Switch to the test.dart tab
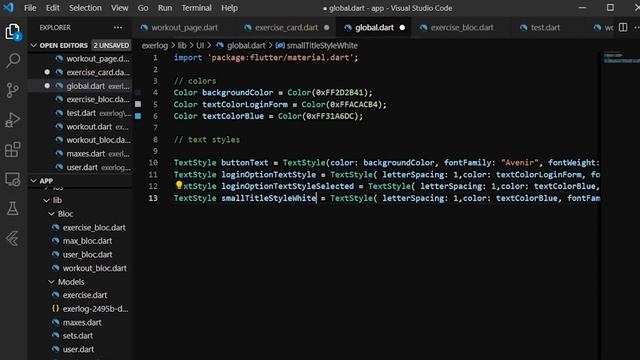 [545, 27]
